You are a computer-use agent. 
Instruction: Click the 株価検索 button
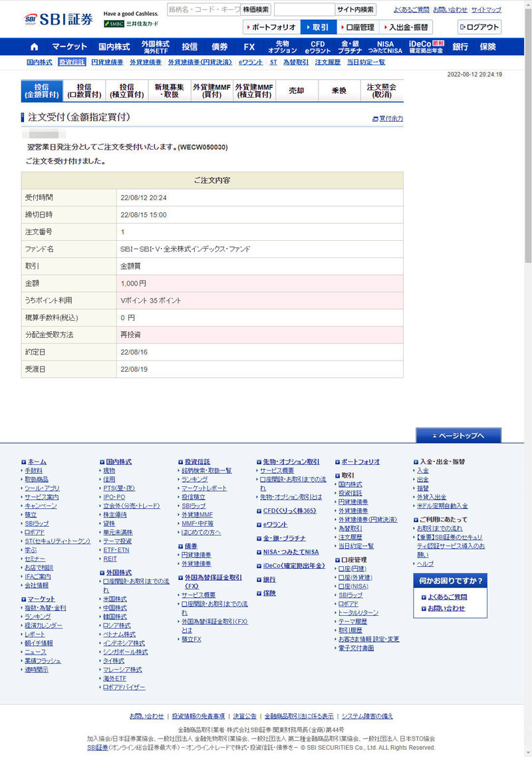click(255, 9)
